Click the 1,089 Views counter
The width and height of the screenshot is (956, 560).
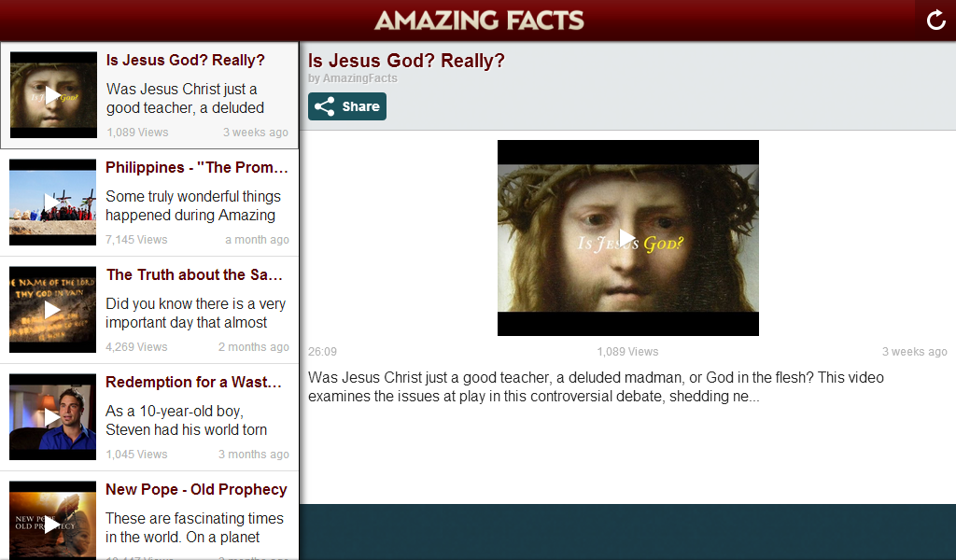[627, 352]
